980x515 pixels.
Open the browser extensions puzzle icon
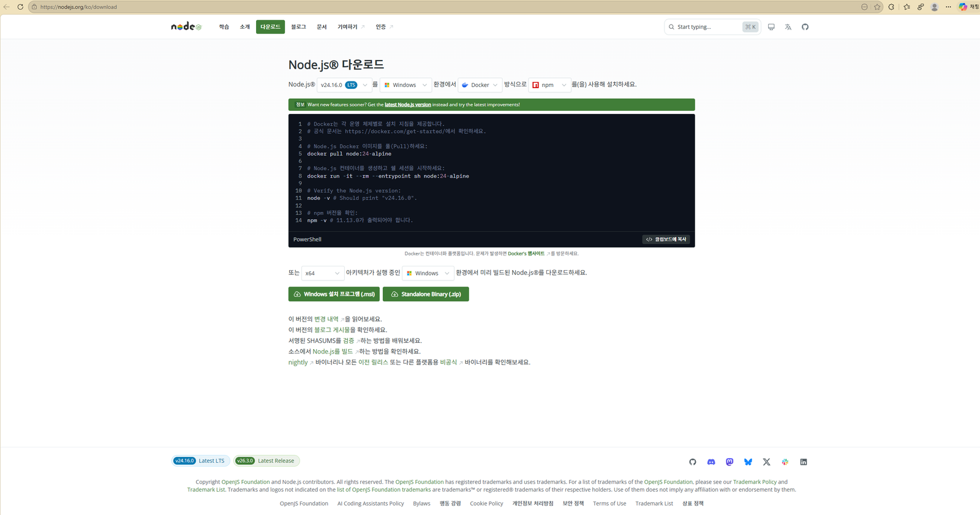pos(891,7)
